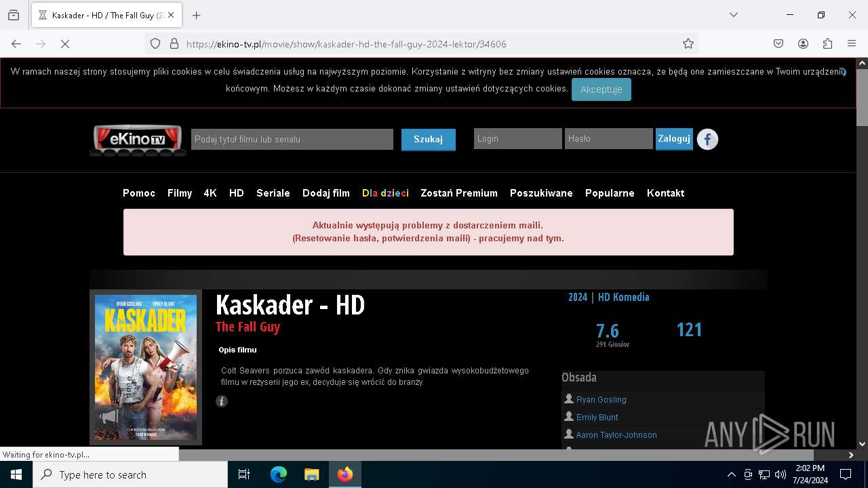
Task: Go back to previous page
Action: coord(16,43)
